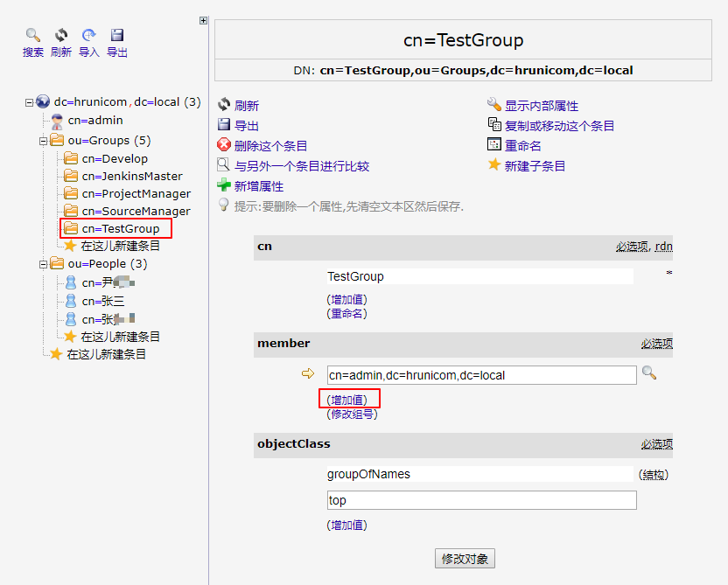Toggle the sidebar panel collapse button at top

204,20
